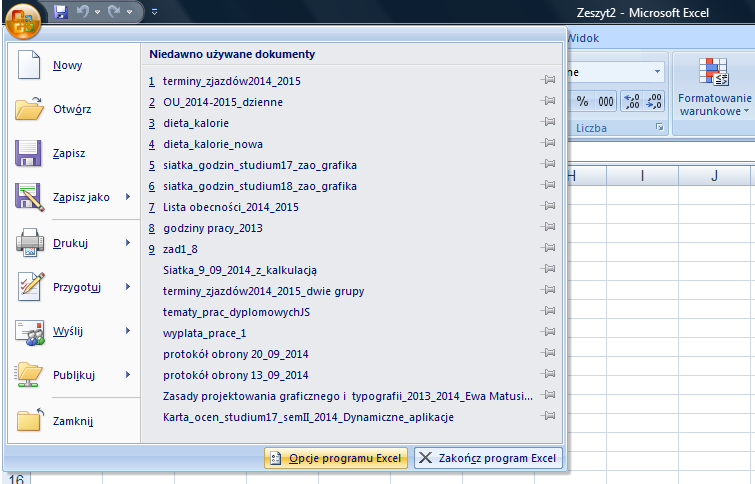
Task: Pin zad1_8 to the recent list
Action: [548, 248]
